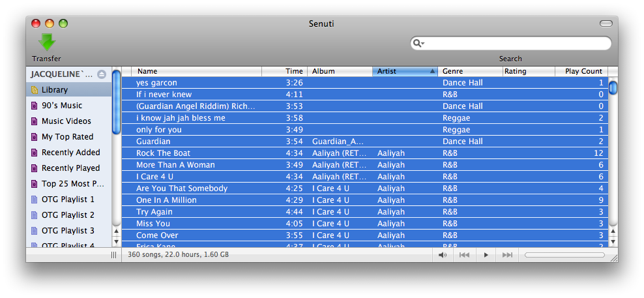Select the song 'Come Over'

(365, 235)
